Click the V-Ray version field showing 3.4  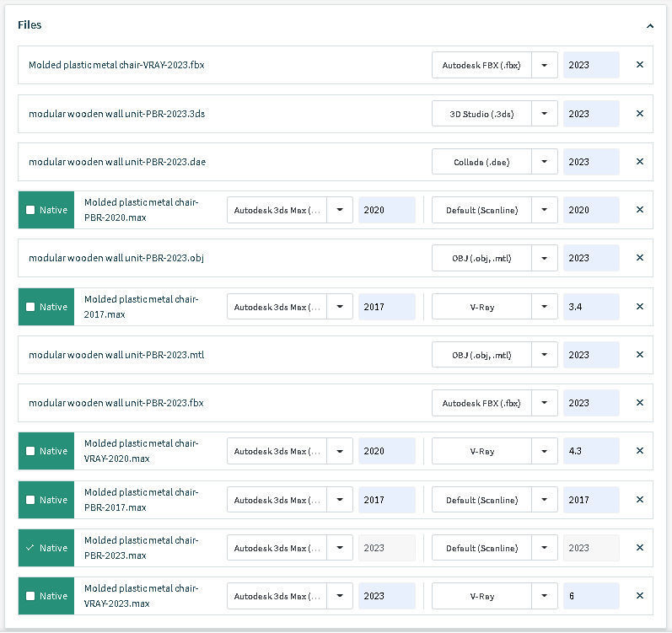coord(591,307)
